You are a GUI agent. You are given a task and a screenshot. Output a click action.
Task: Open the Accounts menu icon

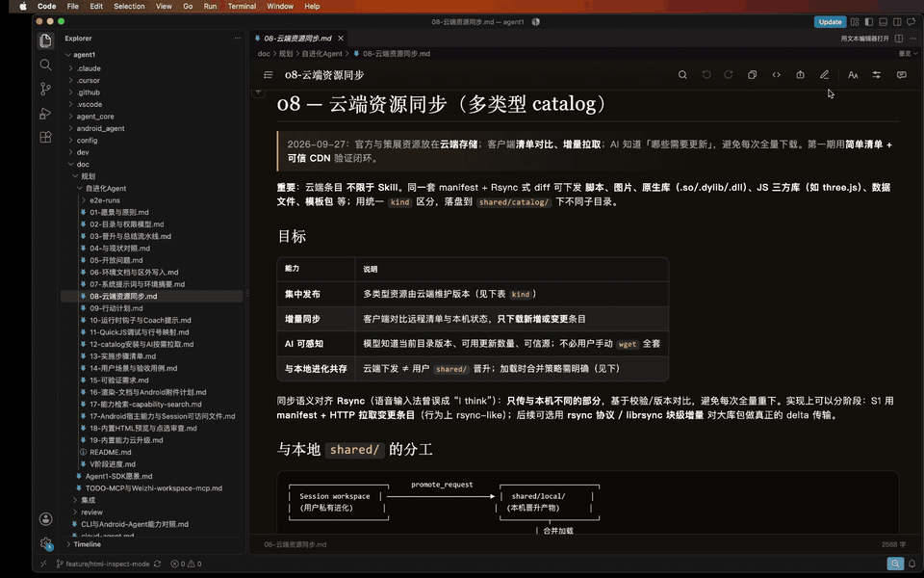pyautogui.click(x=45, y=519)
